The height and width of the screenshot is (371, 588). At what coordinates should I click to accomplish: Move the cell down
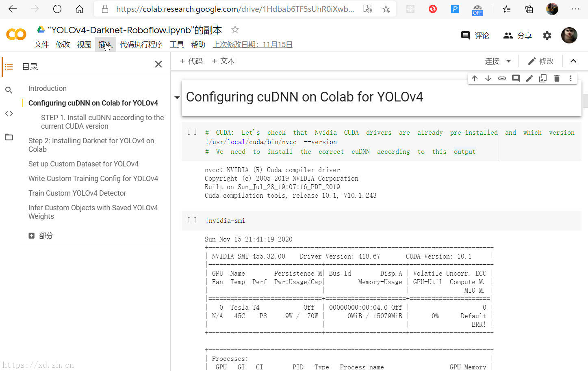488,78
